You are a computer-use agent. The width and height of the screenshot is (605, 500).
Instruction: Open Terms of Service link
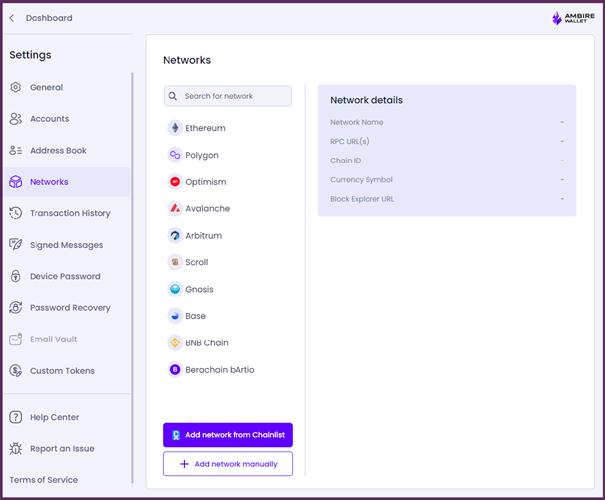tap(44, 480)
